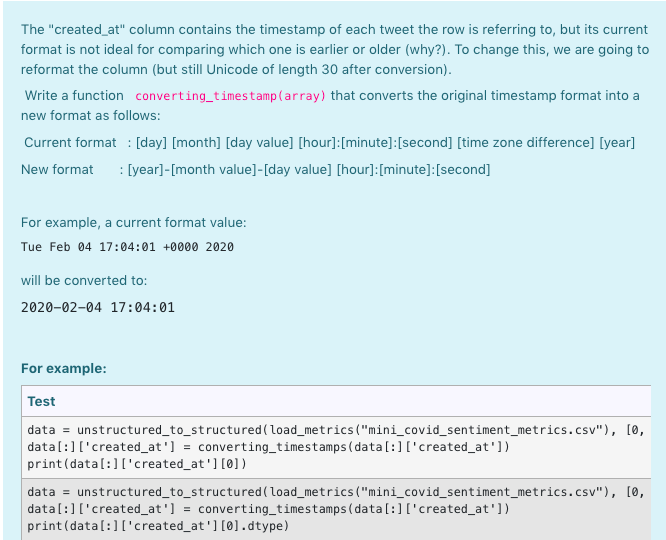The width and height of the screenshot is (666, 540).
Task: Click the Test table header
Action: pyautogui.click(x=41, y=401)
